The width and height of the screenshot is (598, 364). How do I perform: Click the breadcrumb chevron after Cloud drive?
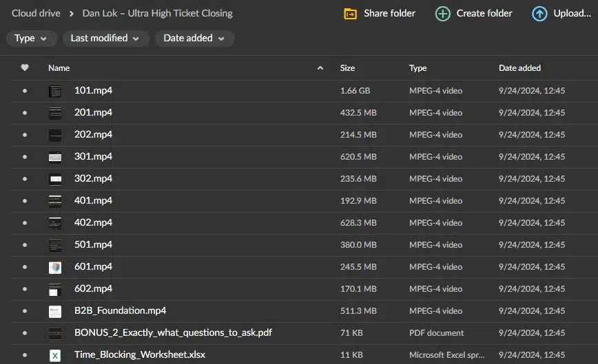[72, 14]
